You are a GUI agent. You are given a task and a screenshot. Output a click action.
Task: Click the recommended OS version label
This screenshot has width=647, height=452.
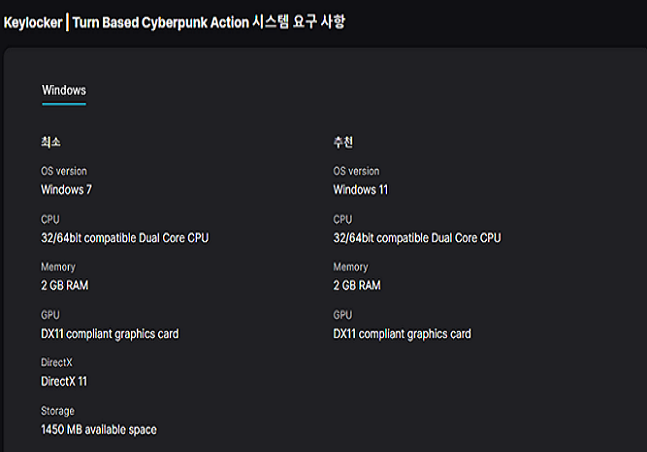point(357,171)
